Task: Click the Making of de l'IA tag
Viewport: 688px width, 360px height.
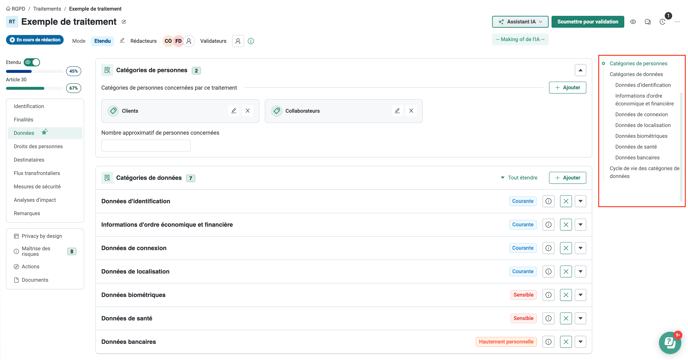Action: point(520,40)
